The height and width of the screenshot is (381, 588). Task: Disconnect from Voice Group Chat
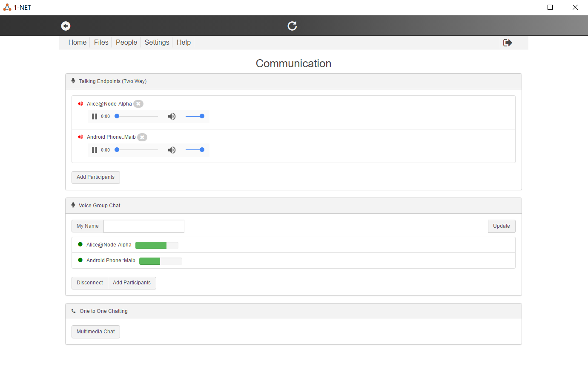[x=89, y=283]
